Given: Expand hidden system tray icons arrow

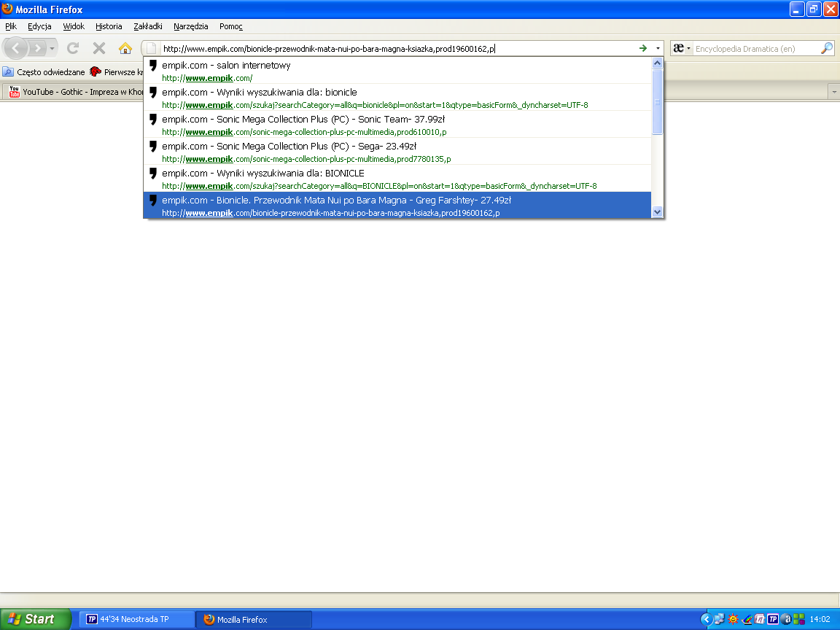Looking at the screenshot, I should [x=706, y=619].
